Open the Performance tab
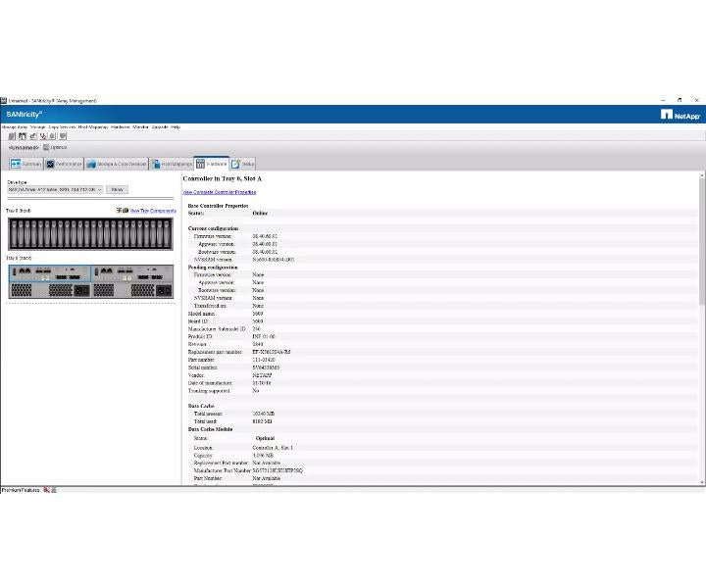Viewport: 706px width, 588px height. (65, 165)
